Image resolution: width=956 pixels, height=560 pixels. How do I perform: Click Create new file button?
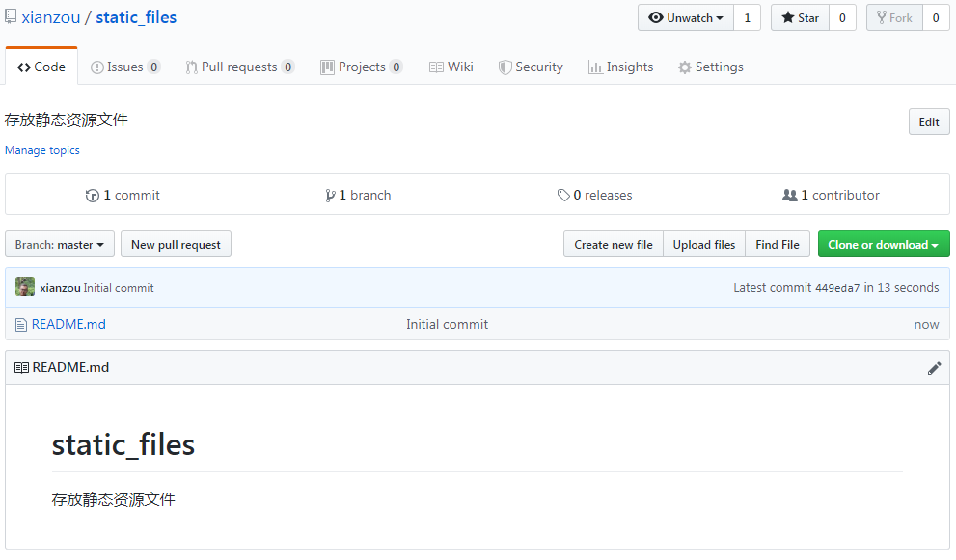(x=614, y=245)
